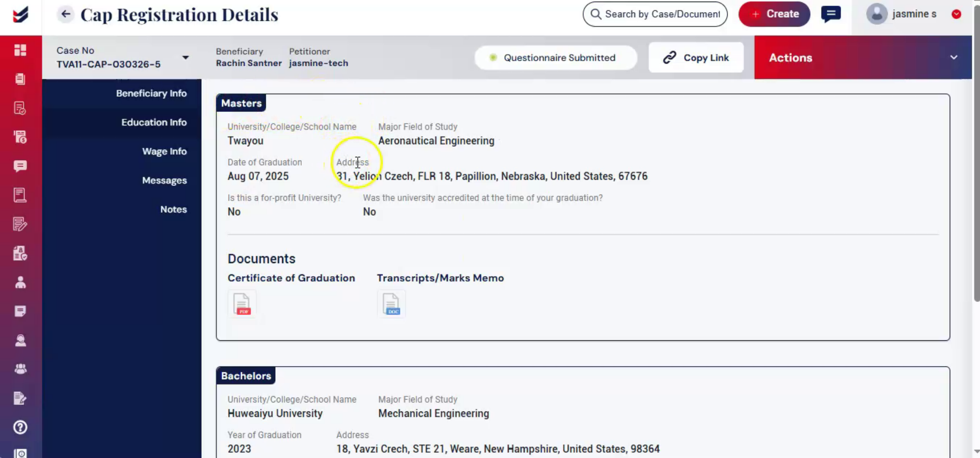This screenshot has height=458, width=980.
Task: Click the Search by Case/Document field
Action: 655,14
